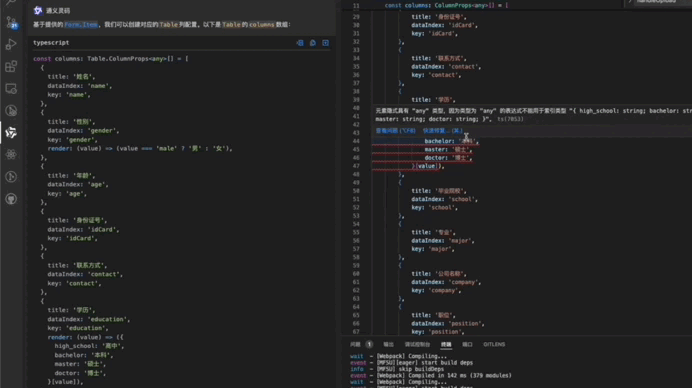Click "key: 'idCard'" in chat code

[x=72, y=238]
